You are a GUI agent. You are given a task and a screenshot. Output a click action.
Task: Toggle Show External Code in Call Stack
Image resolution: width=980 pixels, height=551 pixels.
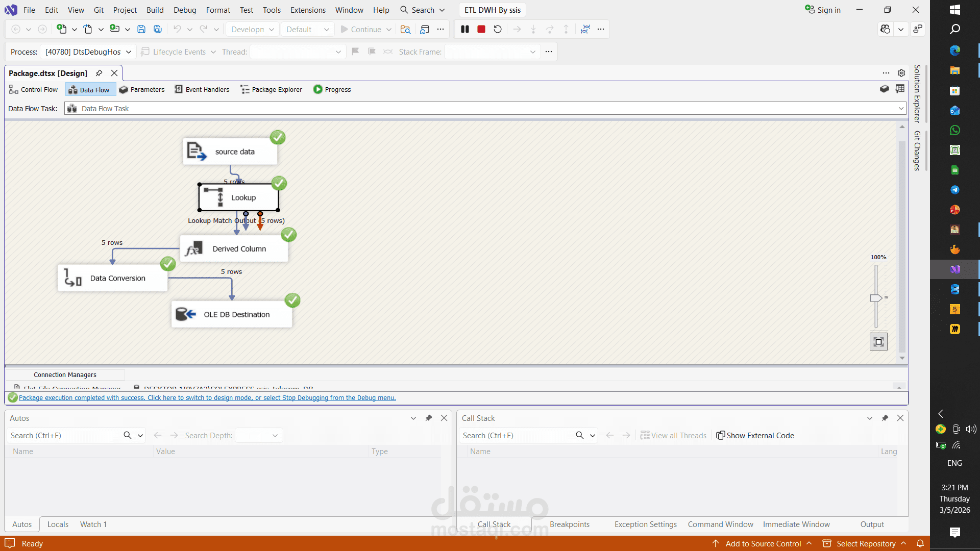pyautogui.click(x=755, y=436)
